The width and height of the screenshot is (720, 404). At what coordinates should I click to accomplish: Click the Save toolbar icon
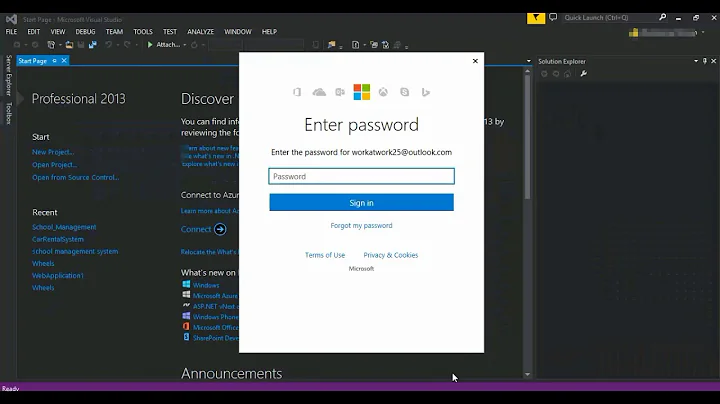[x=81, y=45]
